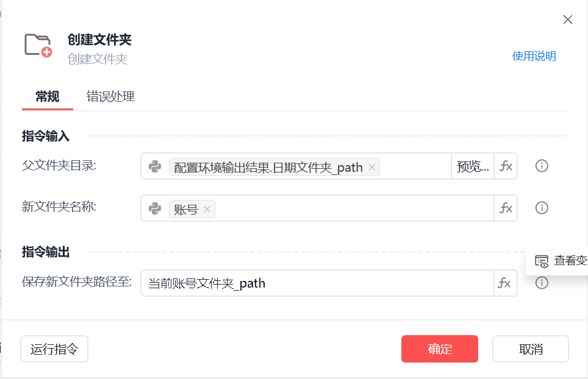Remove the 日期文件夹_path variable tag
Screen dimensions: 588x379
(372, 167)
